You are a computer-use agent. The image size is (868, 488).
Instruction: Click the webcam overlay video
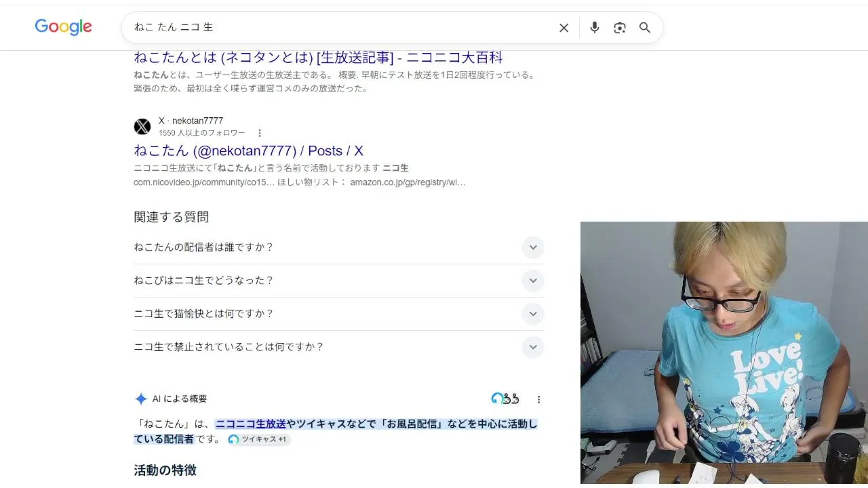coord(724,352)
